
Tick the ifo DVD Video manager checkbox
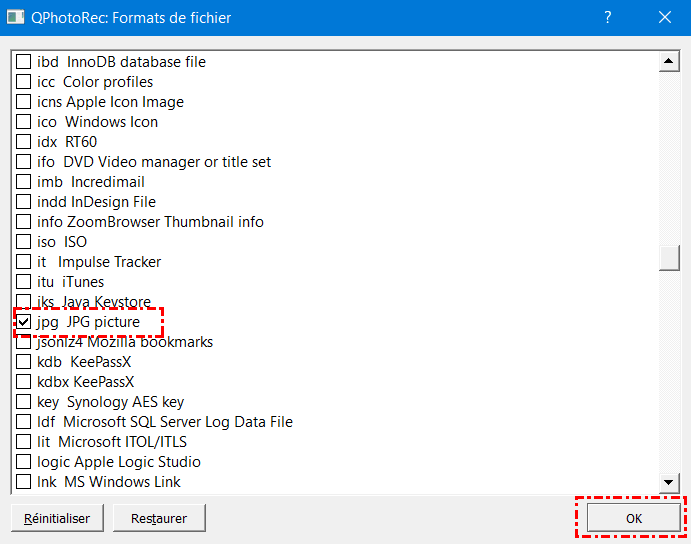[24, 162]
